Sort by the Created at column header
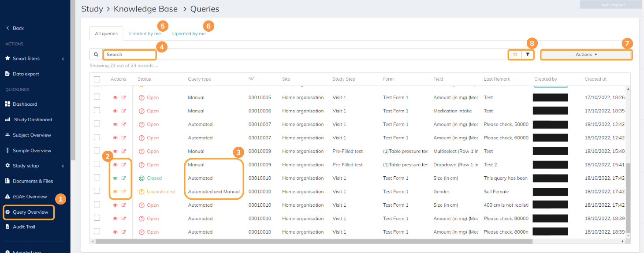This screenshot has width=644, height=253. pyautogui.click(x=596, y=79)
